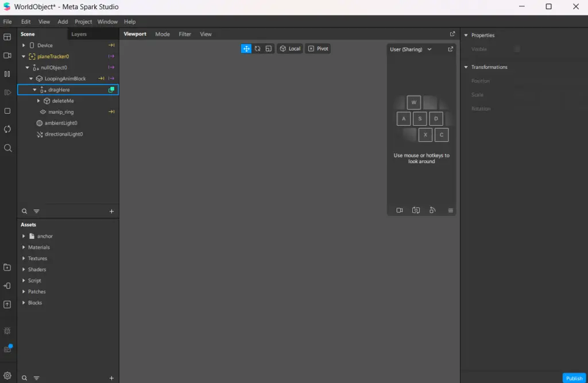Viewport: 588px width, 383px height.
Task: Open search in the Scene panel
Action: 24,211
